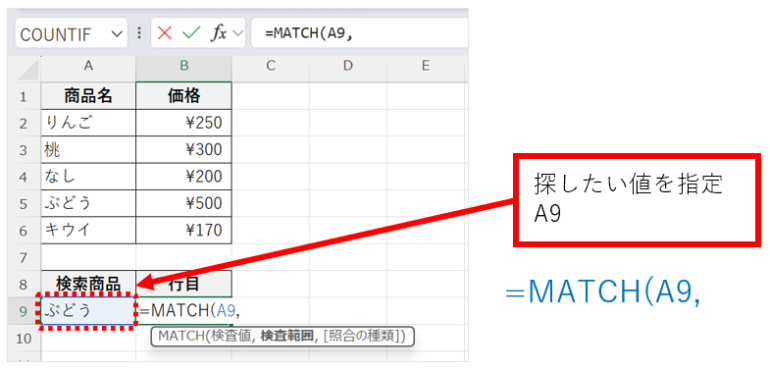Select row 1 header
Image resolution: width=770 pixels, height=371 pixels.
point(24,97)
